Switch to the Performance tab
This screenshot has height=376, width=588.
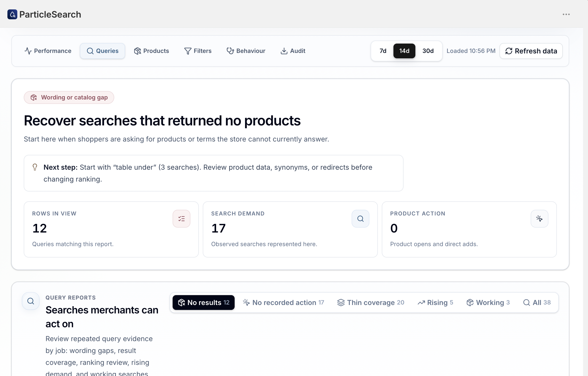(48, 51)
